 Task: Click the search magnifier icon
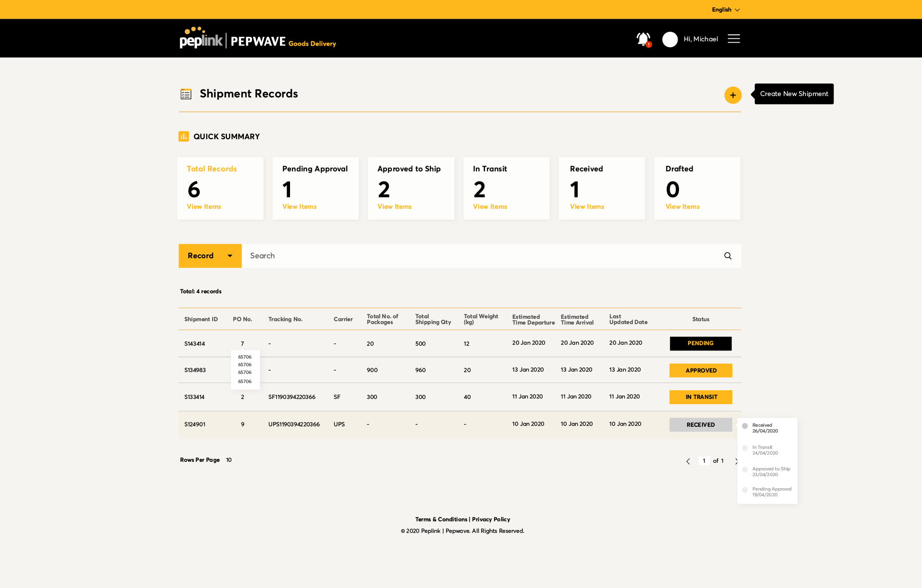coord(728,256)
